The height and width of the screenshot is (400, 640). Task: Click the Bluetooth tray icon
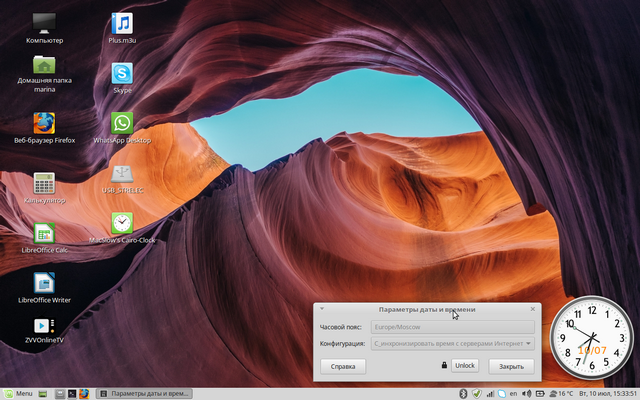click(x=463, y=394)
